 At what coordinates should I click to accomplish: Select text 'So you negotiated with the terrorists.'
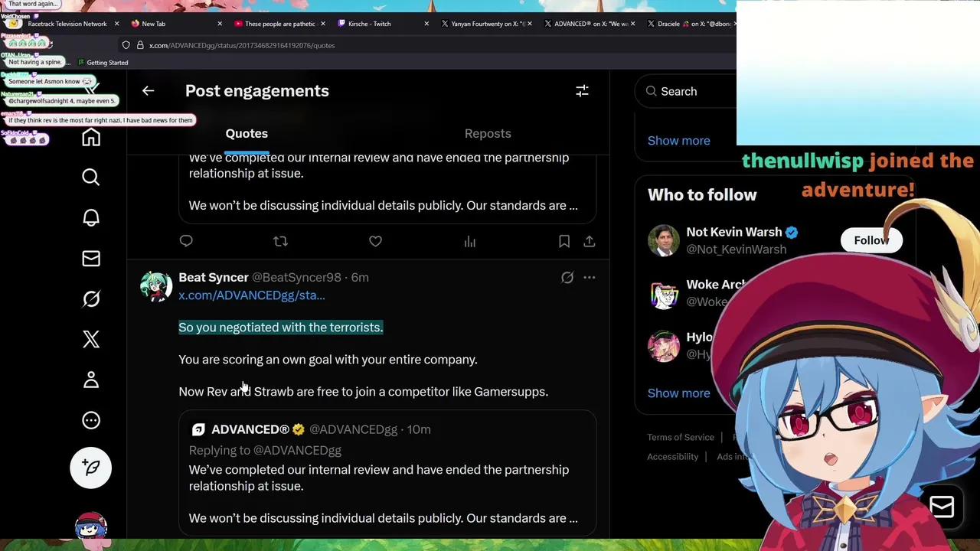281,328
